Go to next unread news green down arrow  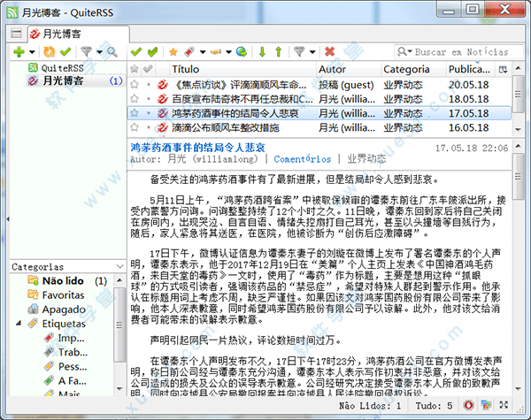point(262,52)
